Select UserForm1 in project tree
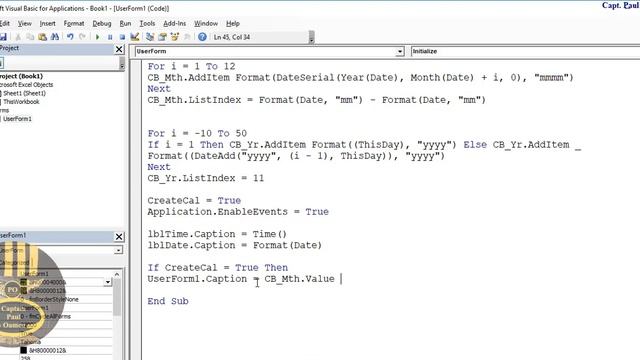The width and height of the screenshot is (640, 360). [x=17, y=119]
